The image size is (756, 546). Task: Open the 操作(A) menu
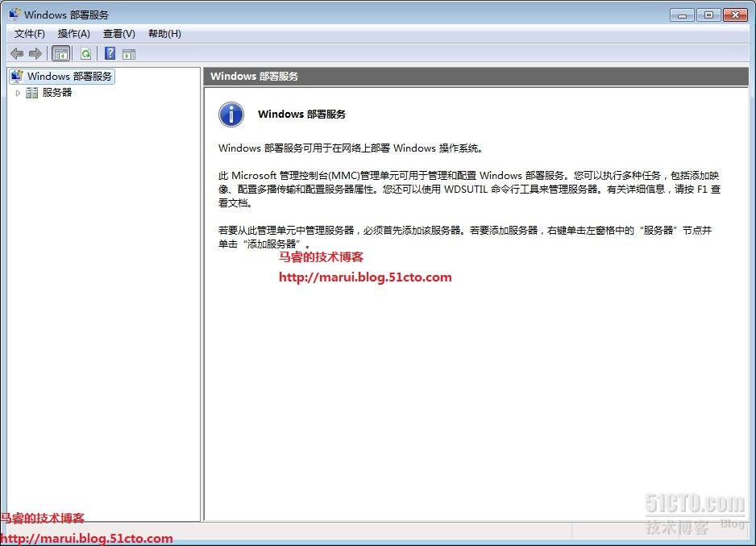tap(74, 34)
